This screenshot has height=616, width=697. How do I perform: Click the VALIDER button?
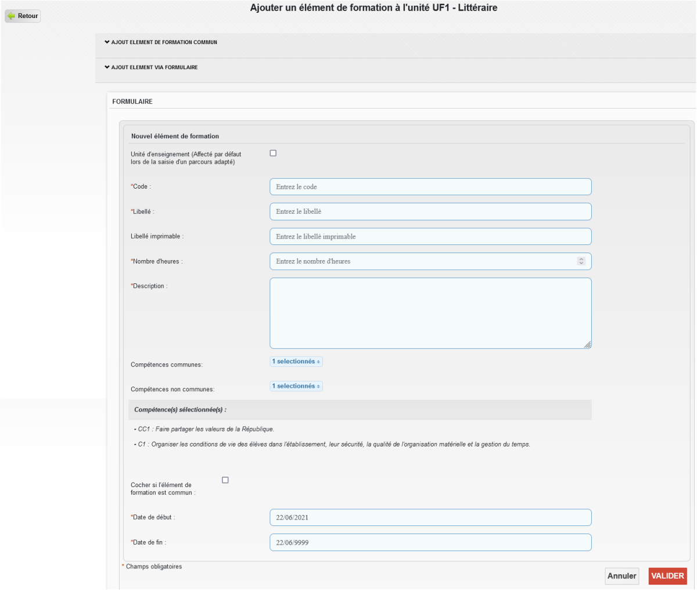pos(667,576)
